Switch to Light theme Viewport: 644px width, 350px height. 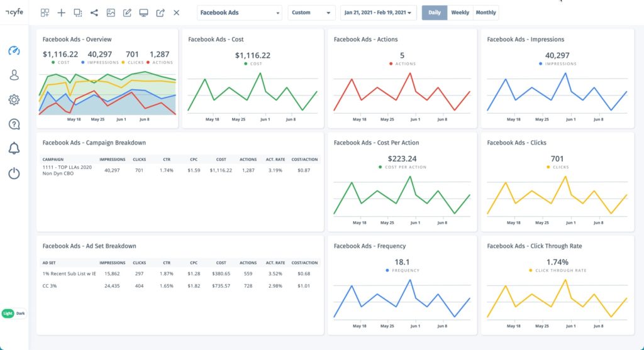coord(8,314)
